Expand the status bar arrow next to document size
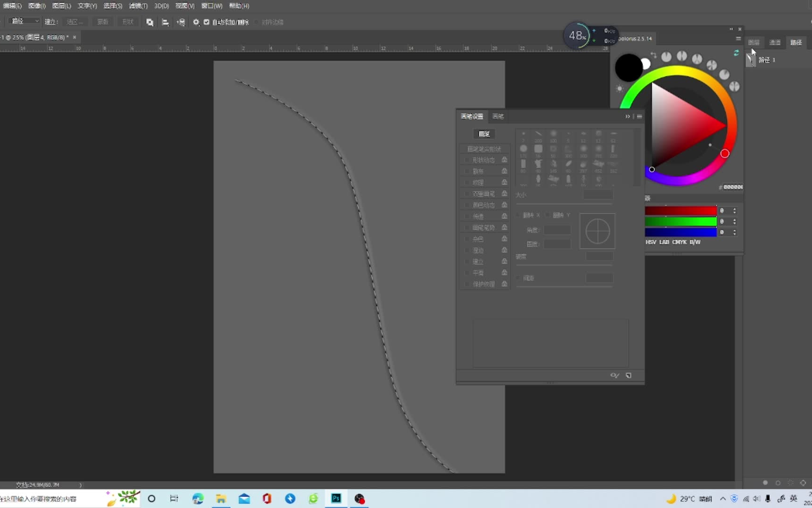 tap(80, 484)
